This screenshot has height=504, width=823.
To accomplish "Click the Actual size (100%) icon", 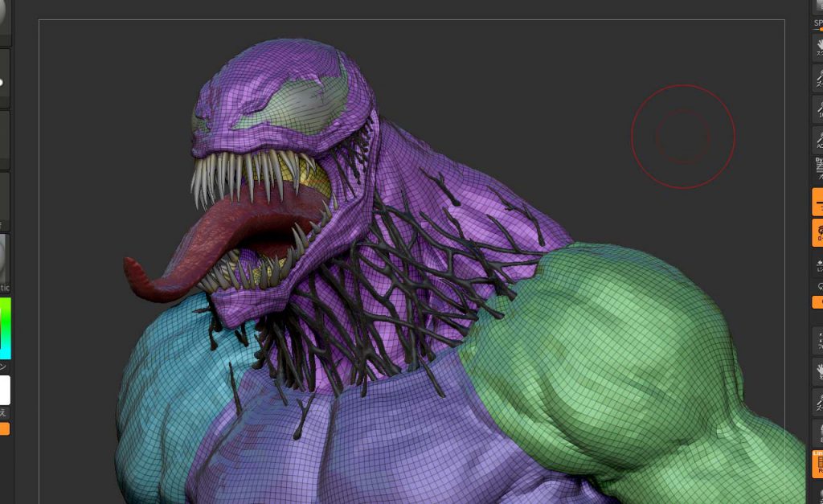I will click(817, 108).
